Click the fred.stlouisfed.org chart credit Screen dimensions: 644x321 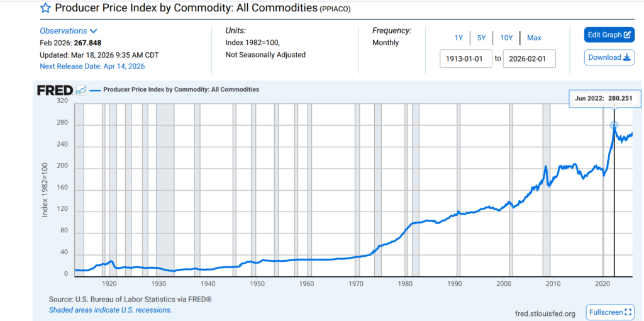[545, 313]
